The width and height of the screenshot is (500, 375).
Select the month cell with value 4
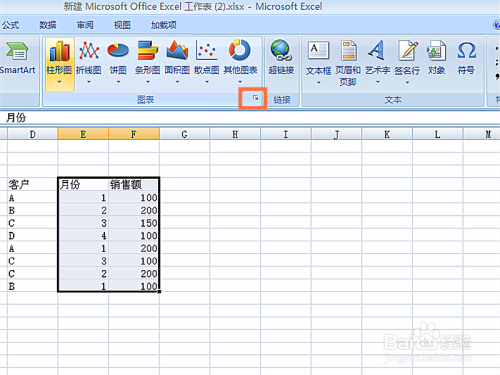pyautogui.click(x=83, y=235)
